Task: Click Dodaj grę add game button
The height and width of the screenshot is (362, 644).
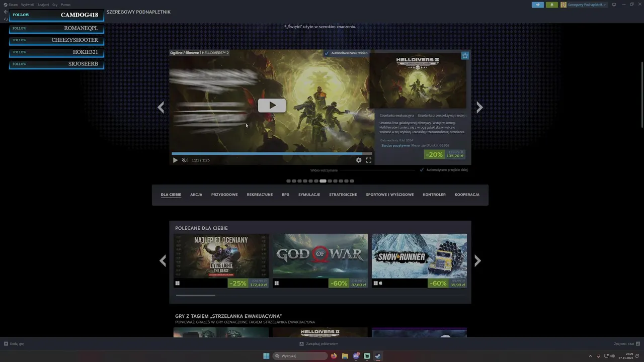Action: point(14,344)
